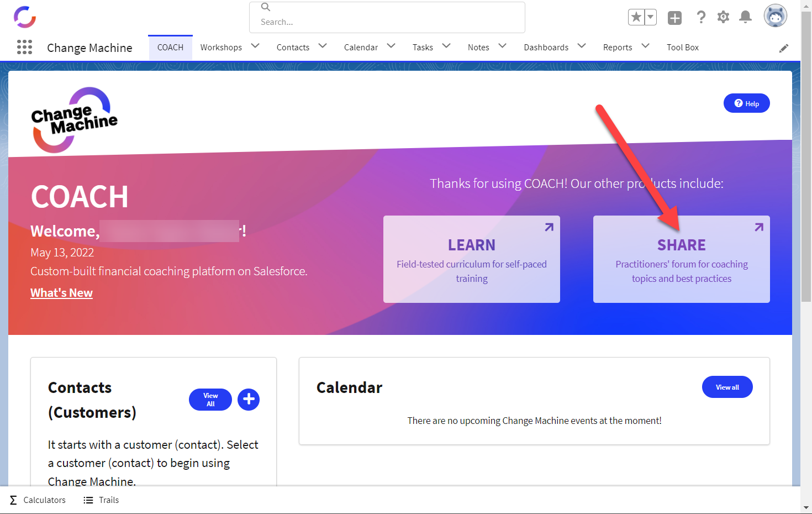
Task: Expand the Contacts tab chevron
Action: click(323, 46)
